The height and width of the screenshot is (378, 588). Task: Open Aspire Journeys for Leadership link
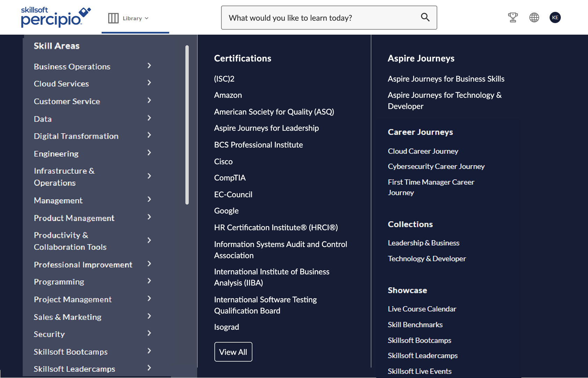266,128
